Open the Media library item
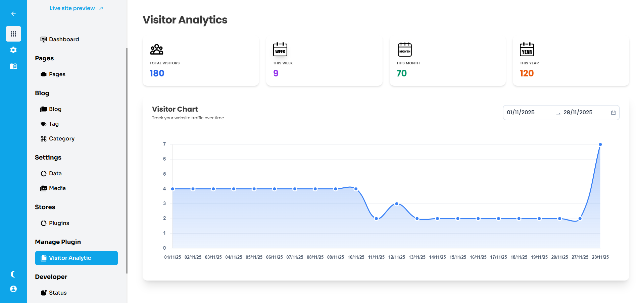644x303 pixels. coord(57,188)
